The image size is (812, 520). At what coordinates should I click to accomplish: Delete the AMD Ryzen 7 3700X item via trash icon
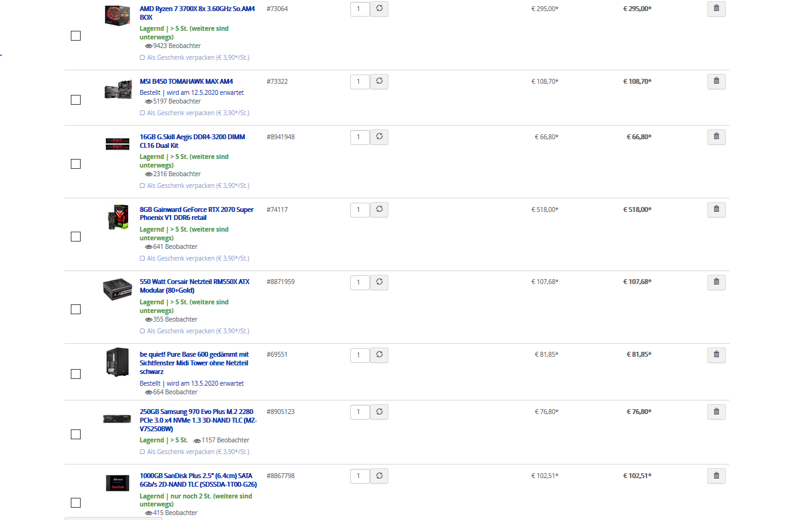(x=716, y=9)
